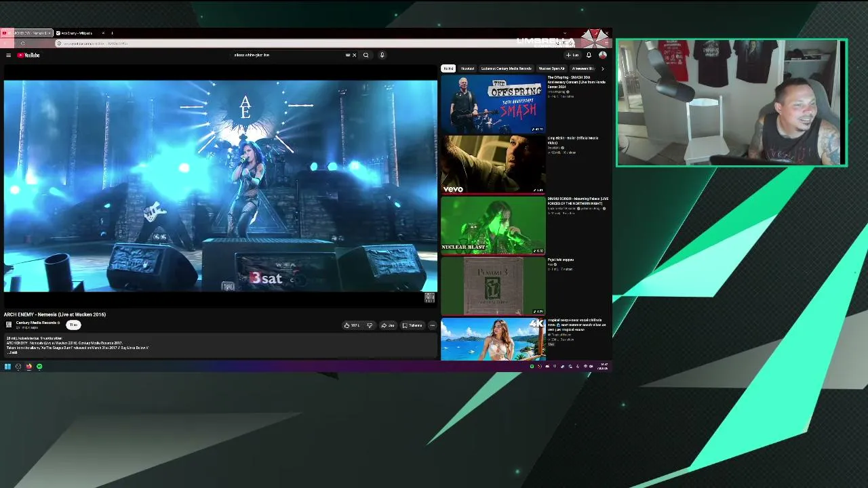
Task: Select the Wacken Open Air chip
Action: pos(551,68)
